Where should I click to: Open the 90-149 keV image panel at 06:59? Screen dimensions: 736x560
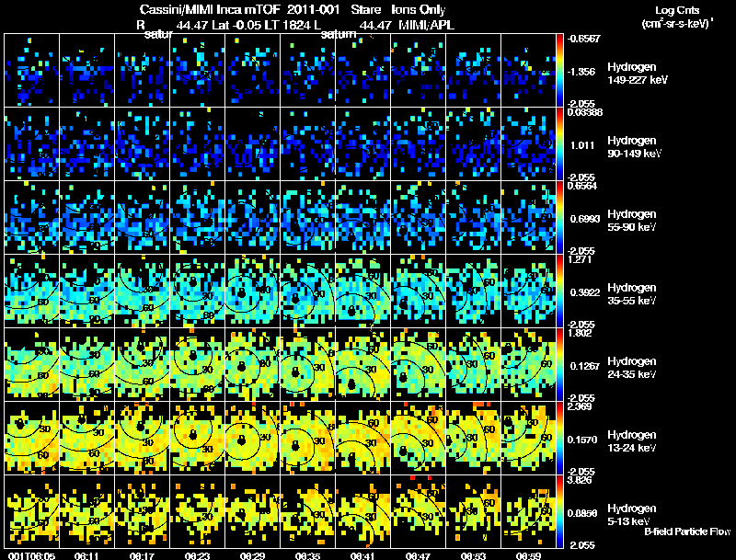(x=528, y=144)
